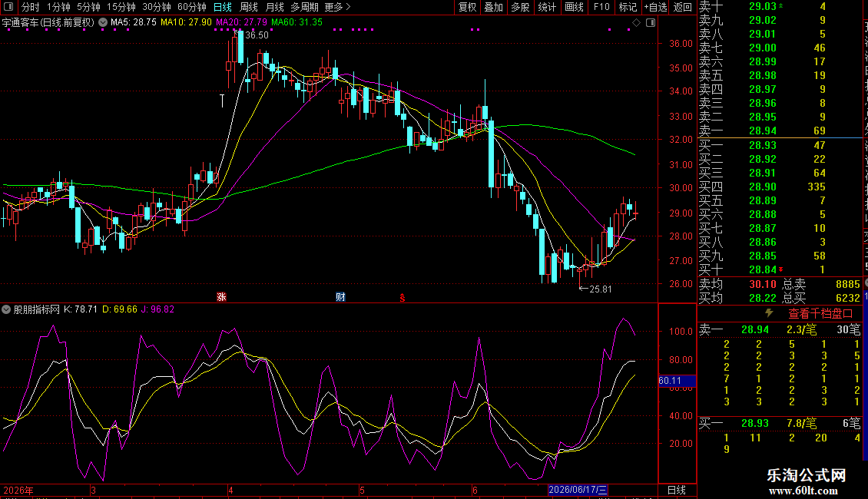Click 卖均 average price 30.10

(763, 284)
